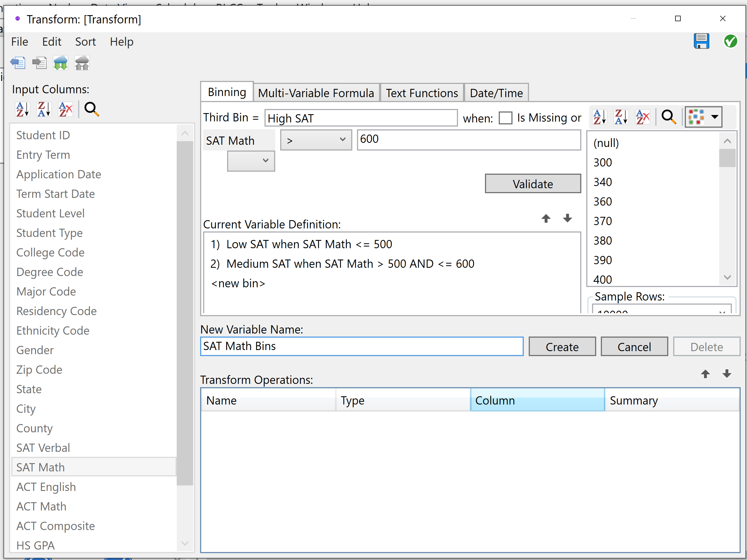Click the blue left-arrow import toolbar icon
The width and height of the screenshot is (747, 560).
point(18,63)
